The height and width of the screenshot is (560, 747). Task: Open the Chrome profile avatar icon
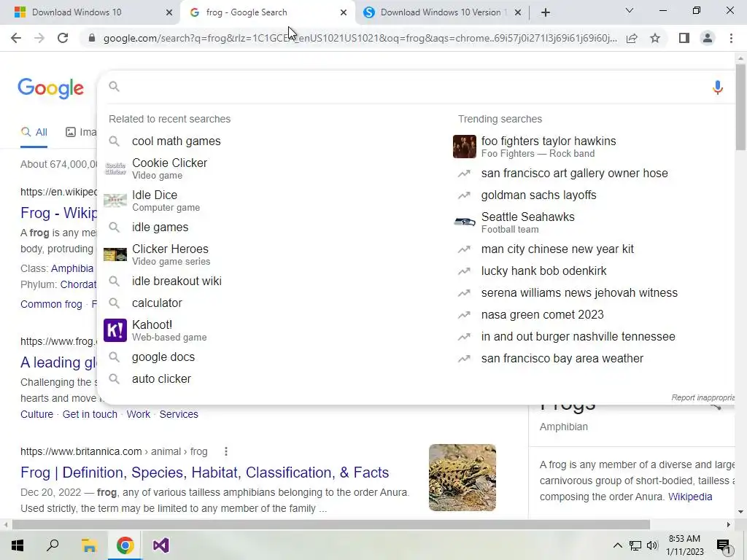click(x=708, y=38)
